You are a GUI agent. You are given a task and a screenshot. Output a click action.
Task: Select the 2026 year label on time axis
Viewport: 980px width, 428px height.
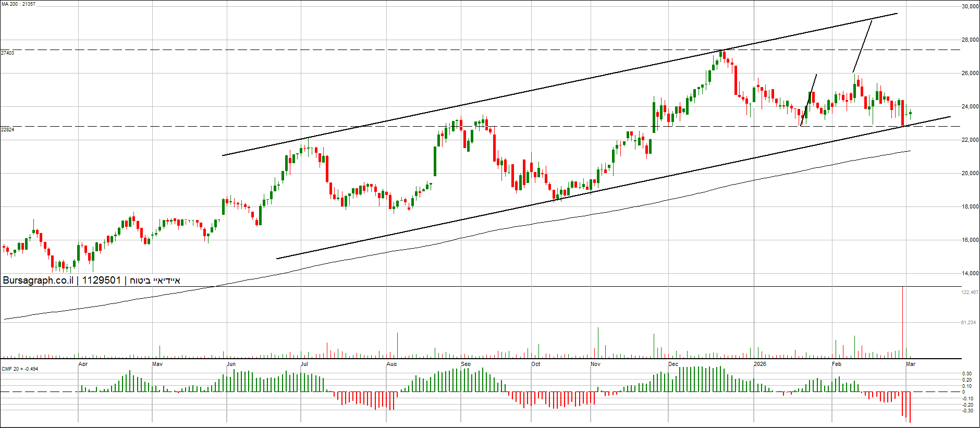[x=760, y=364]
